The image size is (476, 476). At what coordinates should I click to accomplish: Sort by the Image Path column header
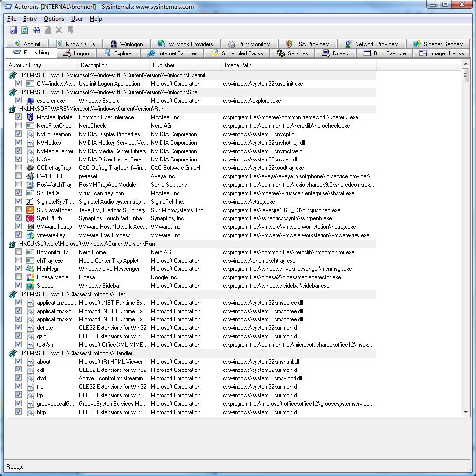point(299,65)
